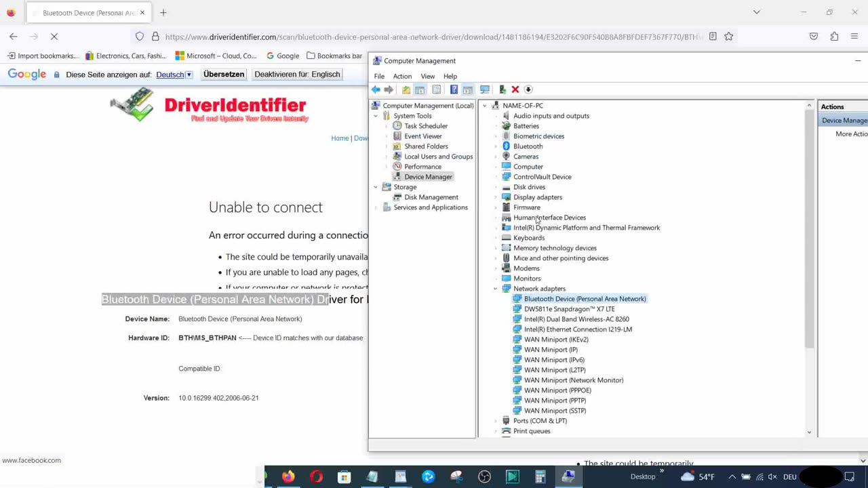Click the Pocket save icon in Firefox
Screen dimensions: 868x488
pyautogui.click(x=814, y=37)
